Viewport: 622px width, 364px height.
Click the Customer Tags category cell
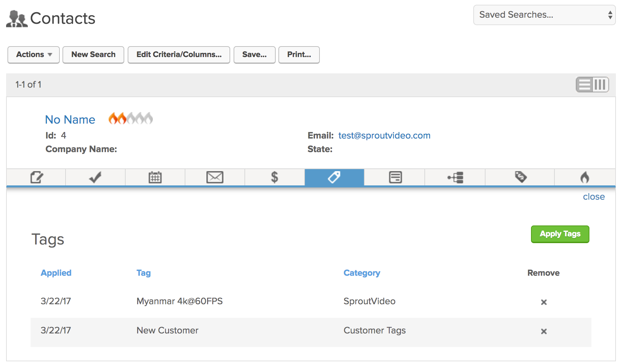click(374, 330)
